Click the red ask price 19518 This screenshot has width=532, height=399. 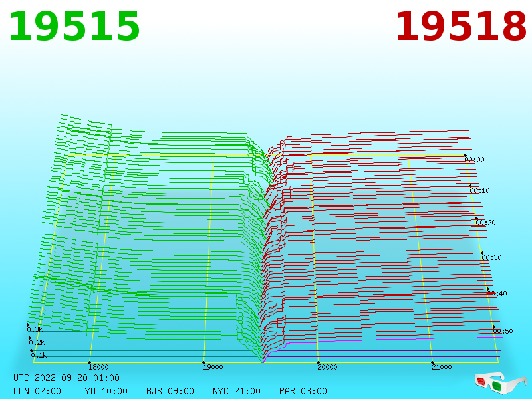461,27
